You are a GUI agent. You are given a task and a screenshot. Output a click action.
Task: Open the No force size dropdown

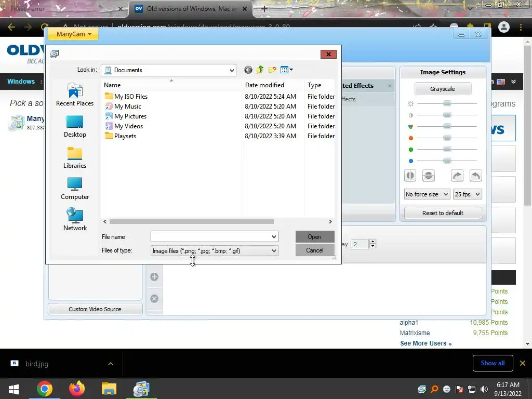[x=427, y=194]
